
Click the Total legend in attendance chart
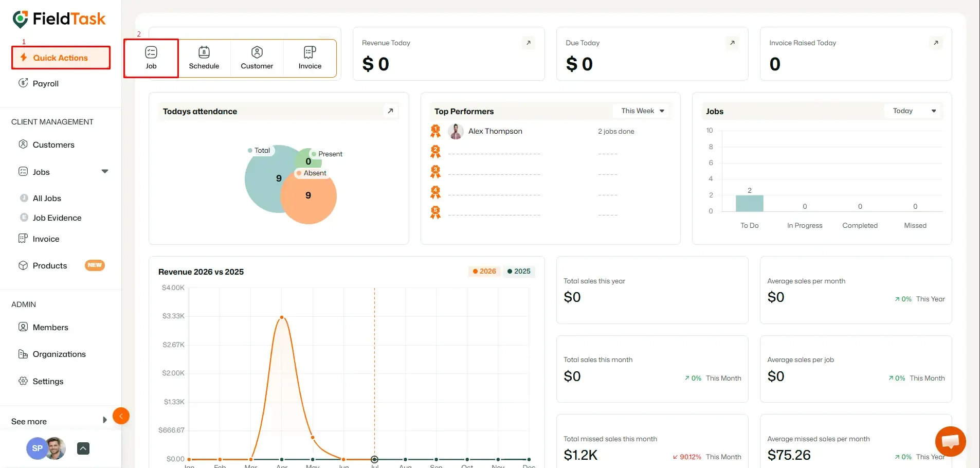(259, 150)
